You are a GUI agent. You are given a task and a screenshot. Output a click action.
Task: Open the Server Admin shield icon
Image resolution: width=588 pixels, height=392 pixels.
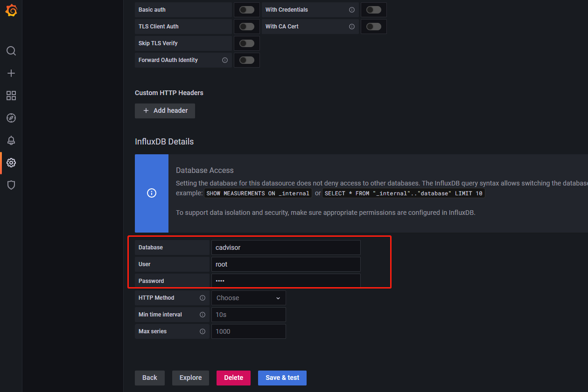11,185
